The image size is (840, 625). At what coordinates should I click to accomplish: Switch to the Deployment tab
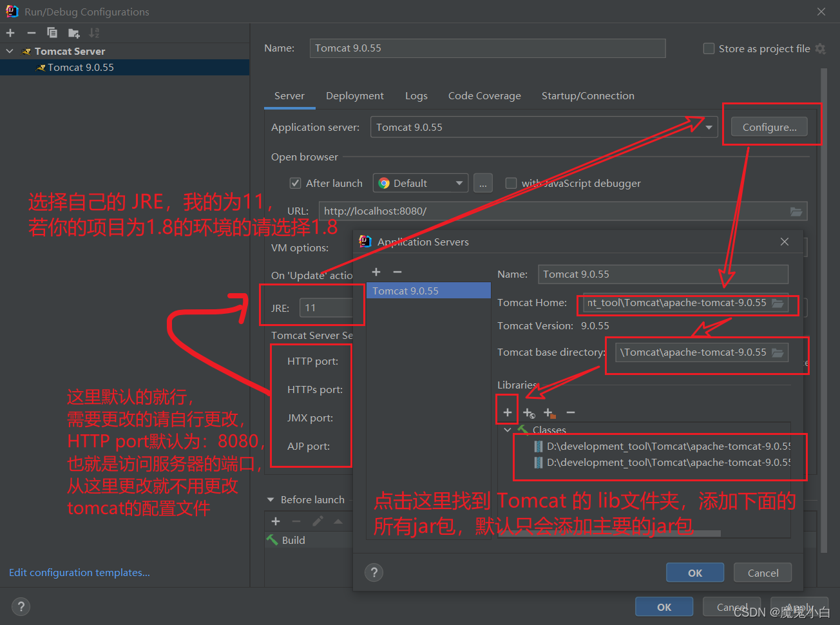click(x=354, y=96)
